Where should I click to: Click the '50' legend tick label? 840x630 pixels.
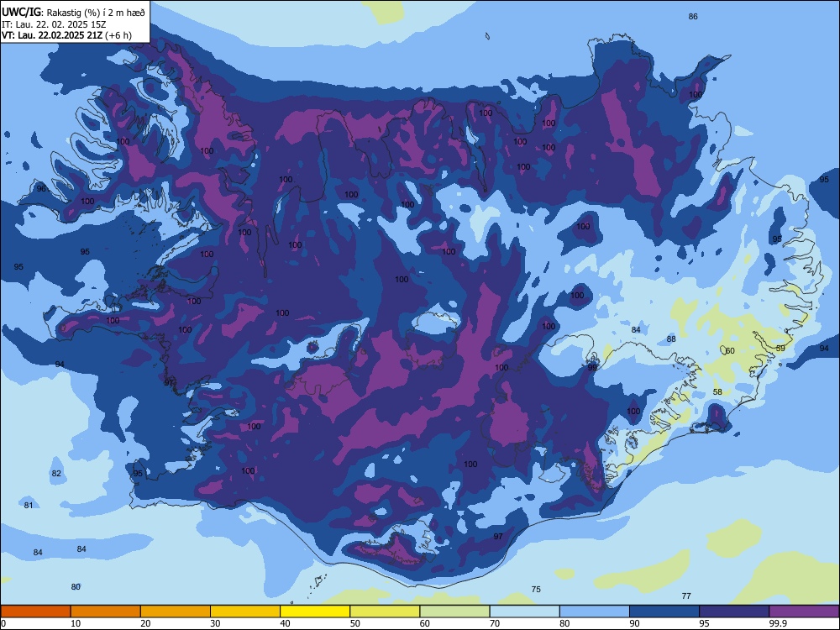tap(355, 623)
